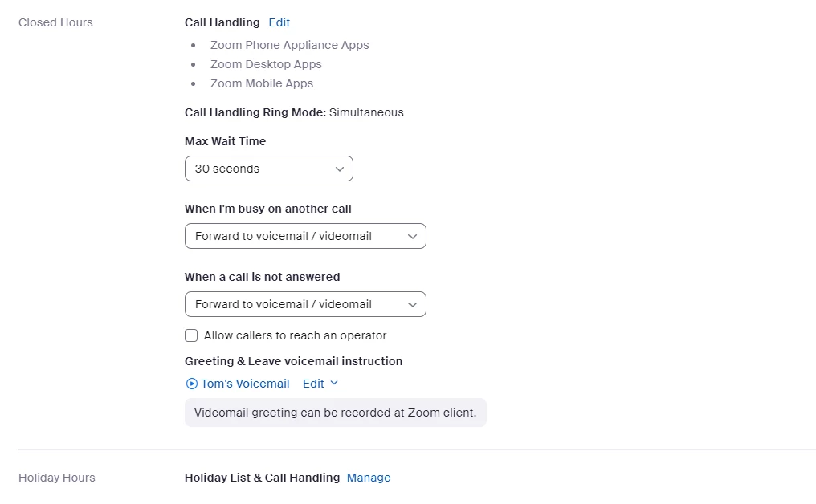Click the Closed Hours section label
This screenshot has width=816, height=504.
tap(55, 22)
